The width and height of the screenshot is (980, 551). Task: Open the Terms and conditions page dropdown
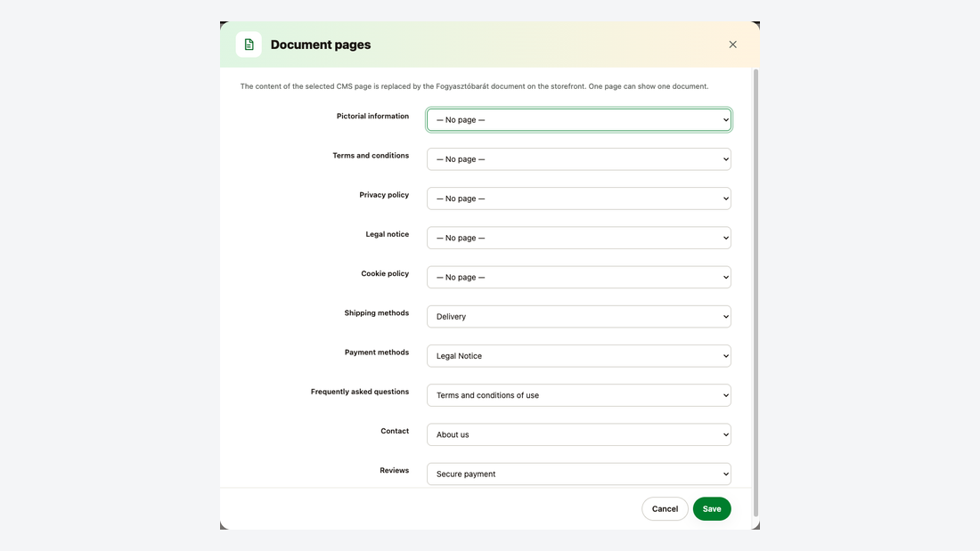[x=579, y=159]
